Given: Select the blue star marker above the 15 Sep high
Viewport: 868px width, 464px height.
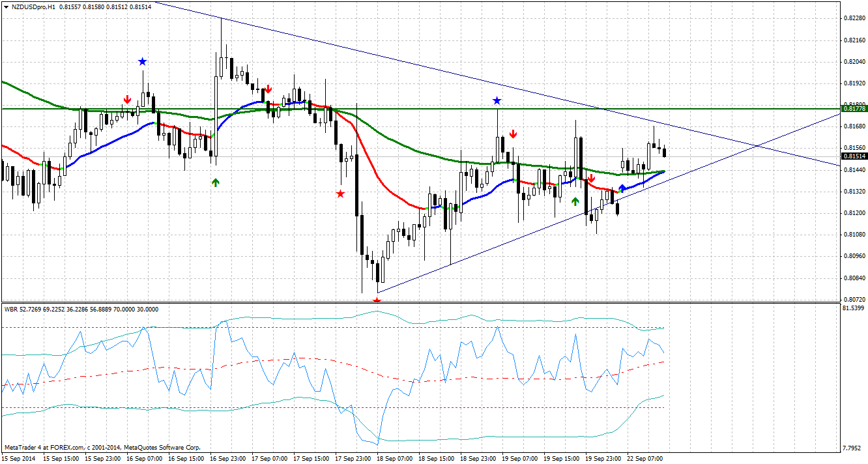Looking at the screenshot, I should click(x=143, y=61).
